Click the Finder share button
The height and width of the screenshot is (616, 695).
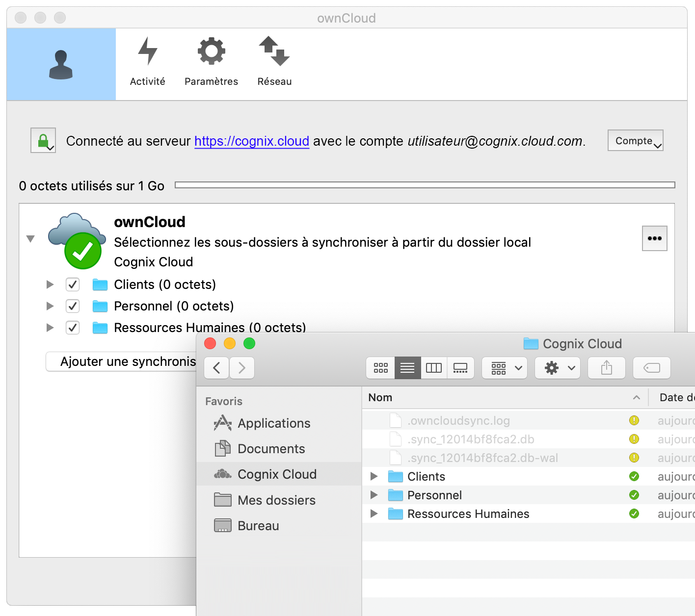click(x=607, y=368)
